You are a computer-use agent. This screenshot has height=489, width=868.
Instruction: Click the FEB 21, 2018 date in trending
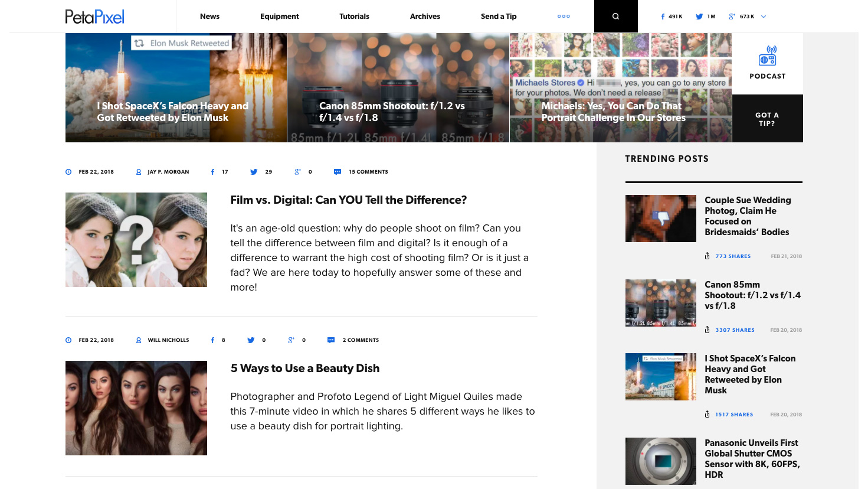pyautogui.click(x=787, y=256)
